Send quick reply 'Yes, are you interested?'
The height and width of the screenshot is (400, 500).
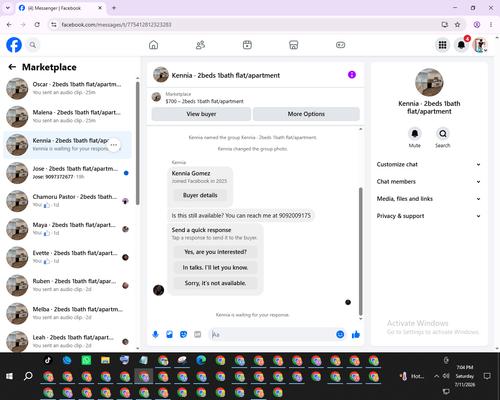215,252
